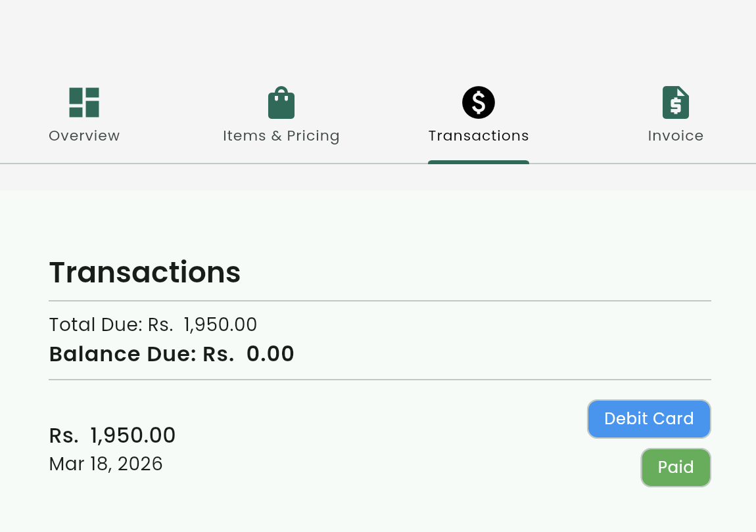The image size is (756, 532).
Task: Click the 'Total Due: Rs.' label text
Action: tap(111, 325)
